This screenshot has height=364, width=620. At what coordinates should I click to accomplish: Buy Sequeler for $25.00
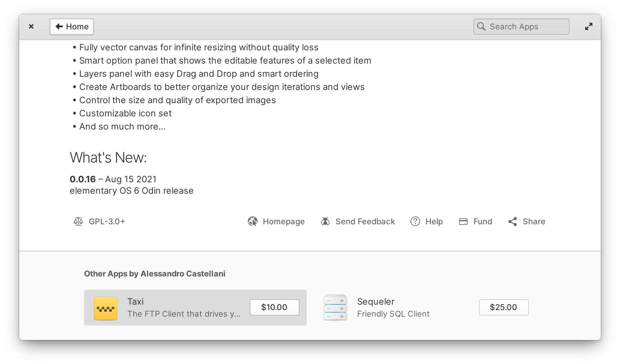[504, 307]
